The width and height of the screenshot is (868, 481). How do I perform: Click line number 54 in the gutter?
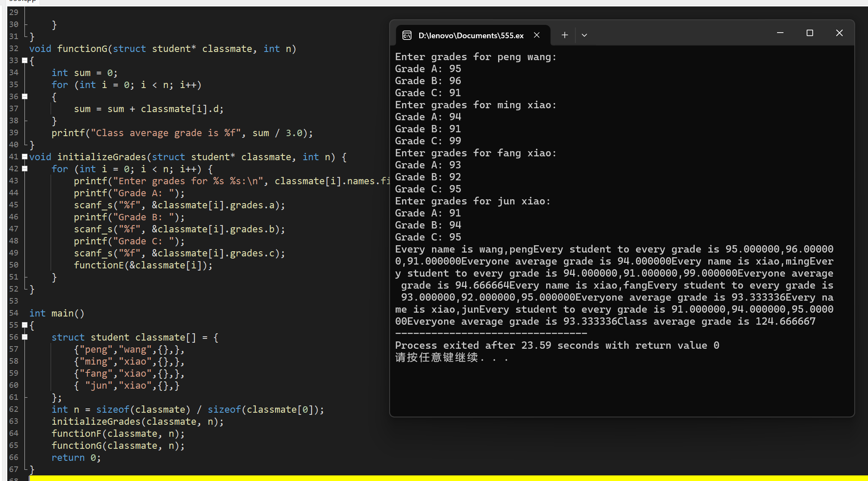coord(14,313)
